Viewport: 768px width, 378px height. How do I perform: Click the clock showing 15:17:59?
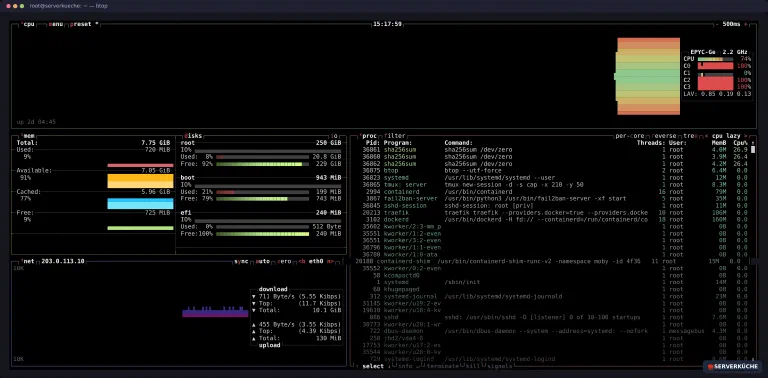click(x=387, y=24)
